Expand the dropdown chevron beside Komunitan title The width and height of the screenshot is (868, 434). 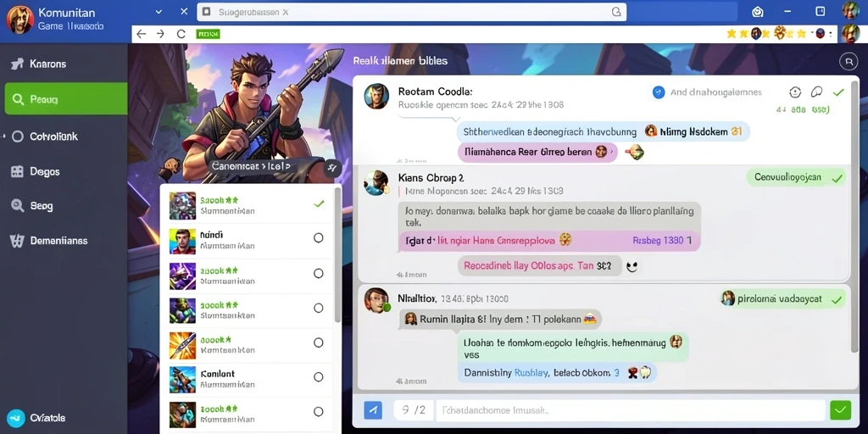159,12
